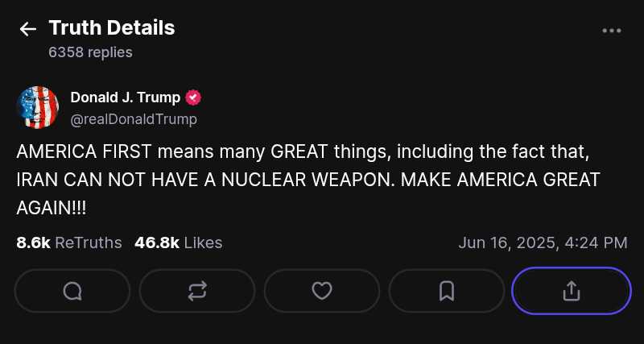Share the post via share icon
Image resolution: width=644 pixels, height=344 pixels.
[x=572, y=291]
